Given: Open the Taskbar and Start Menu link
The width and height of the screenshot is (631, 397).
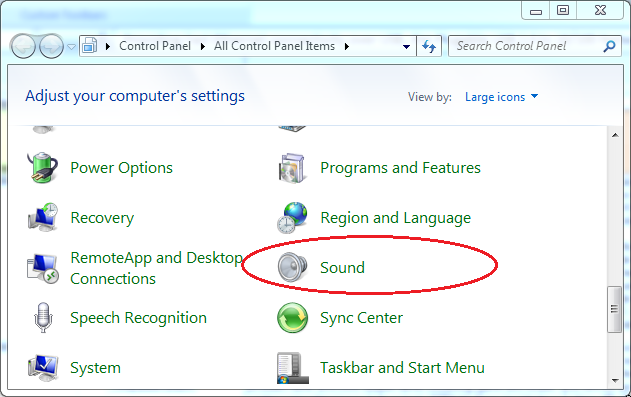Looking at the screenshot, I should [402, 368].
